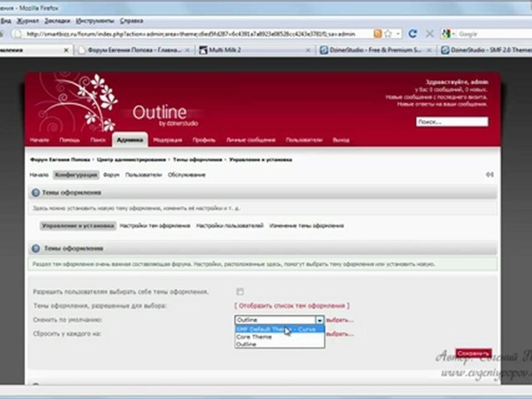The height and width of the screenshot is (399, 532).
Task: Toggle checkbox allowing users to choose themes
Action: [240, 291]
